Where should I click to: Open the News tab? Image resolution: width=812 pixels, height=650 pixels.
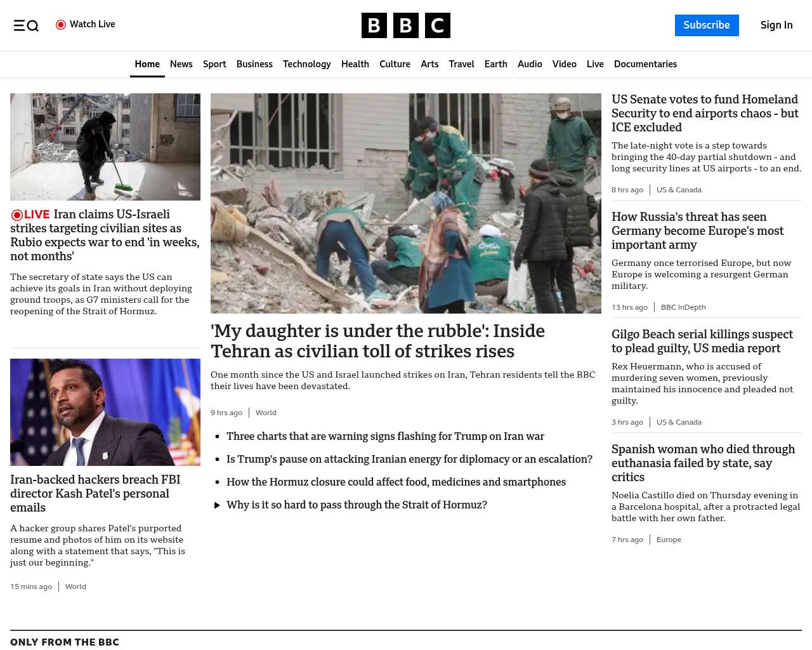click(181, 64)
